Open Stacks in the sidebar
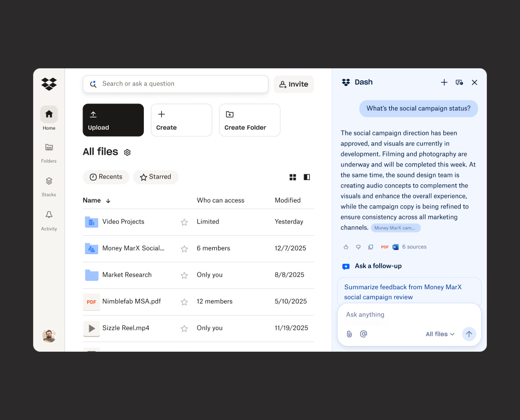This screenshot has height=420, width=520. coord(49,186)
